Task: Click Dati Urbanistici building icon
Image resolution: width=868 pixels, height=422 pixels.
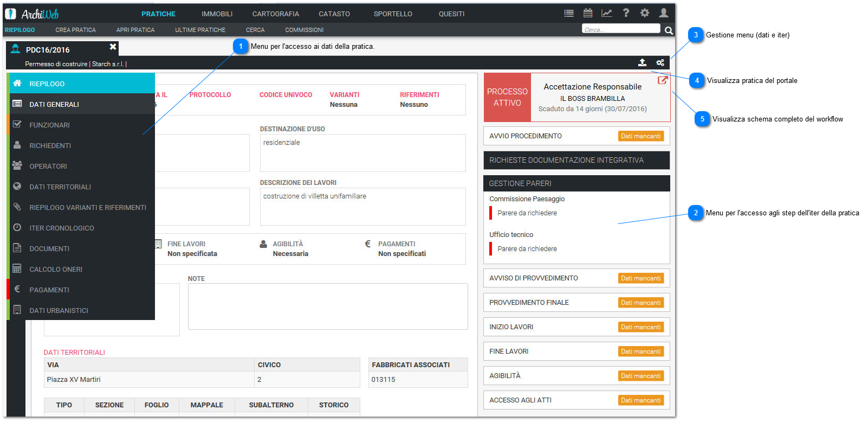Action: pos(17,310)
